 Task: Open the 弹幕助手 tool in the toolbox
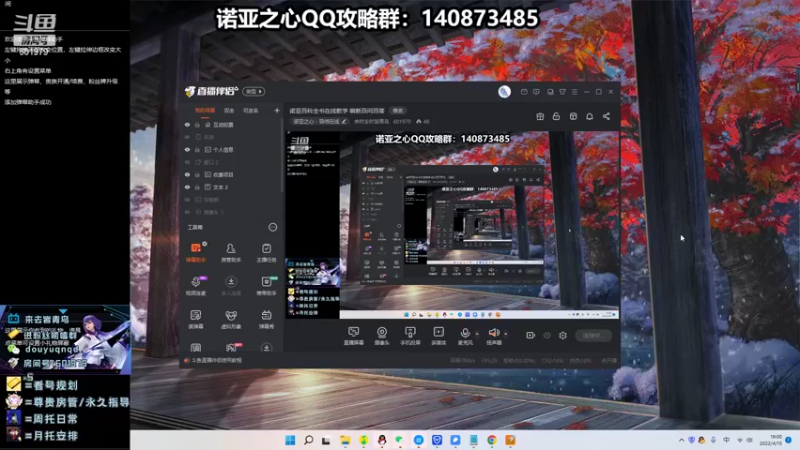click(196, 252)
